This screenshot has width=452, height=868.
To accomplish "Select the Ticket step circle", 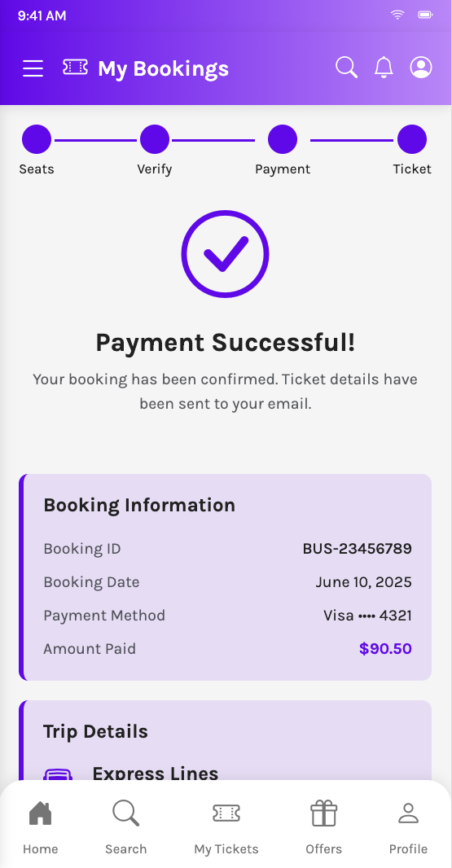I will 412,139.
